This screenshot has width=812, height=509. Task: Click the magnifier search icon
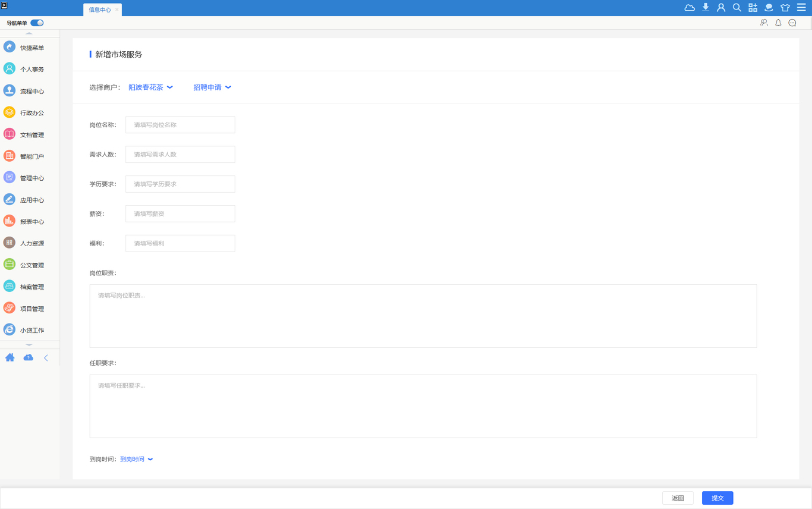737,8
